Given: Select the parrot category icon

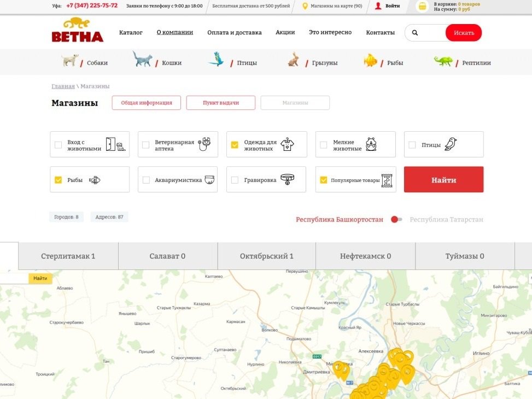Looking at the screenshot, I should click(217, 59).
